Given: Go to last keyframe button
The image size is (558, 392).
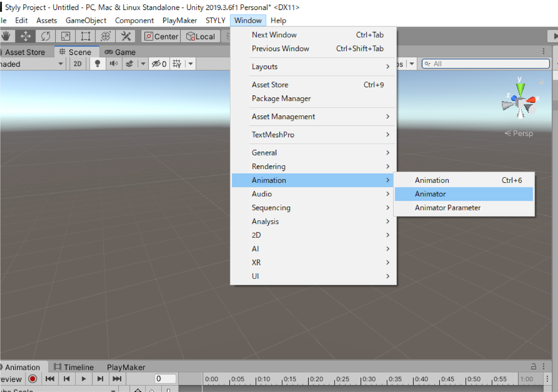Looking at the screenshot, I should 117,379.
